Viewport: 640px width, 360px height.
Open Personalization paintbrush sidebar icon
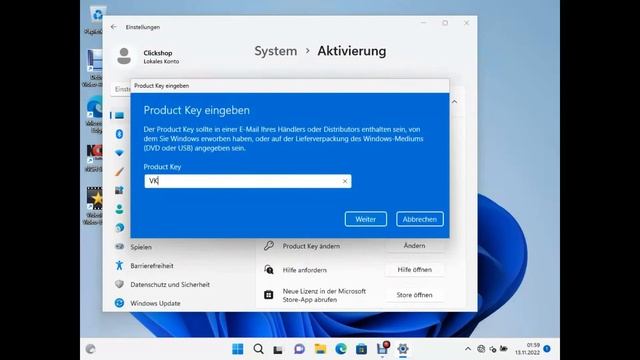pos(119,172)
